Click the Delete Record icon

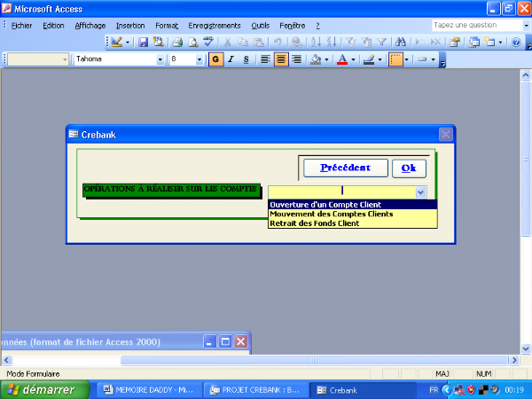[x=435, y=42]
